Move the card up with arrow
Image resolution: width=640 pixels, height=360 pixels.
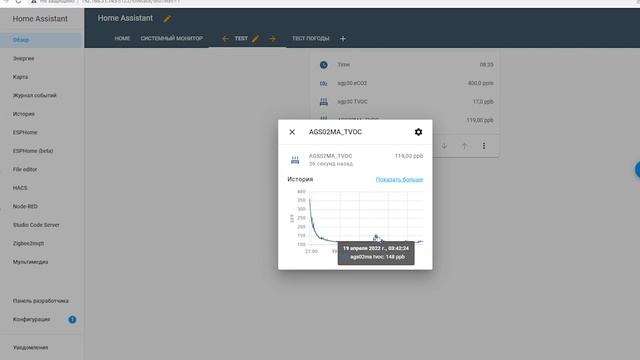coord(464,146)
